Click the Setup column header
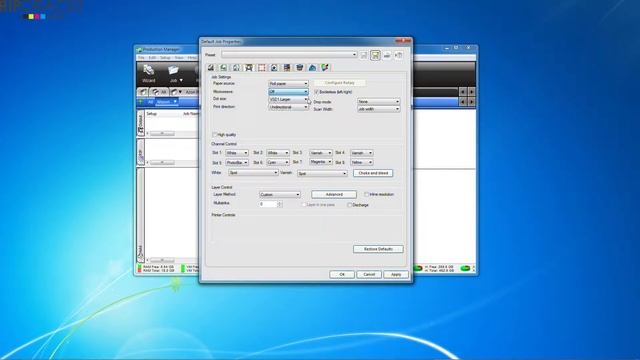This screenshot has height=360, width=640. click(152, 113)
